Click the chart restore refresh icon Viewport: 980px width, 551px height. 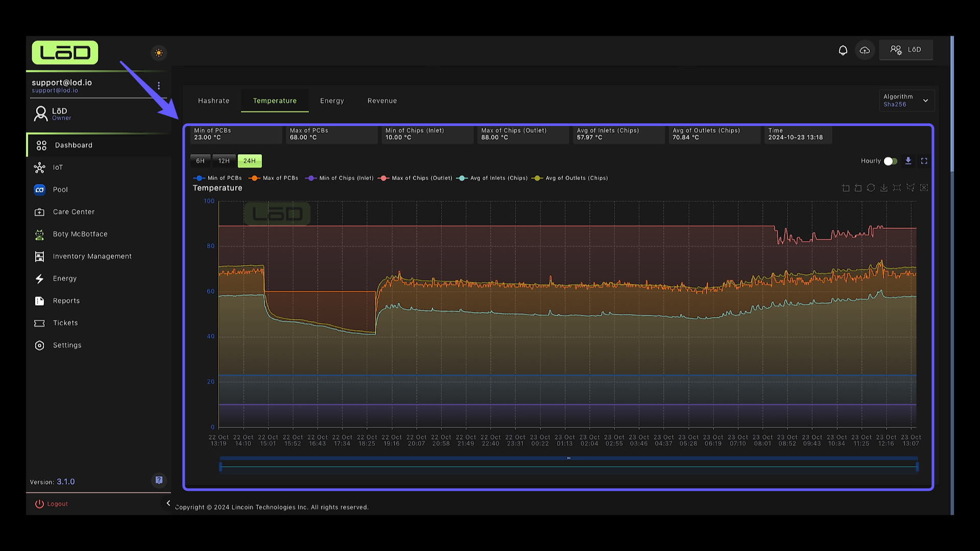click(871, 188)
